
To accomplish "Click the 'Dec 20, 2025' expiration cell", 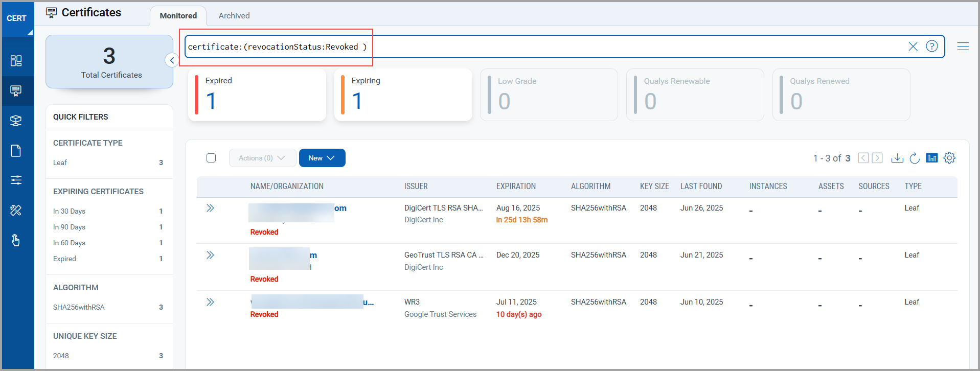I will tap(518, 255).
